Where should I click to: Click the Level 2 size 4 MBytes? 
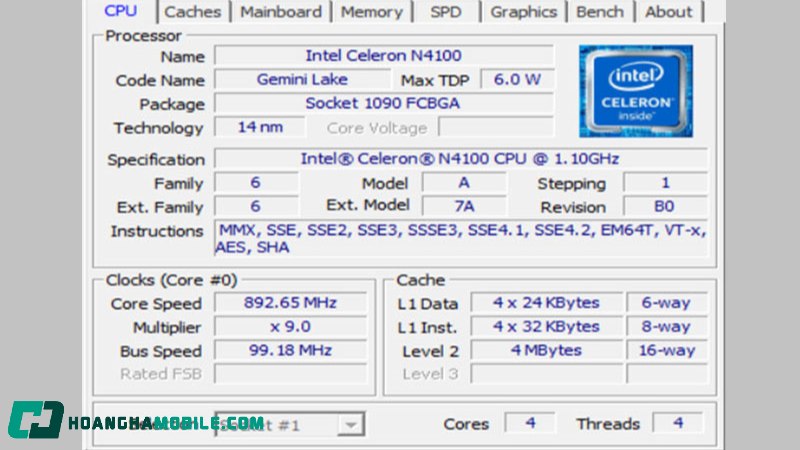point(546,351)
